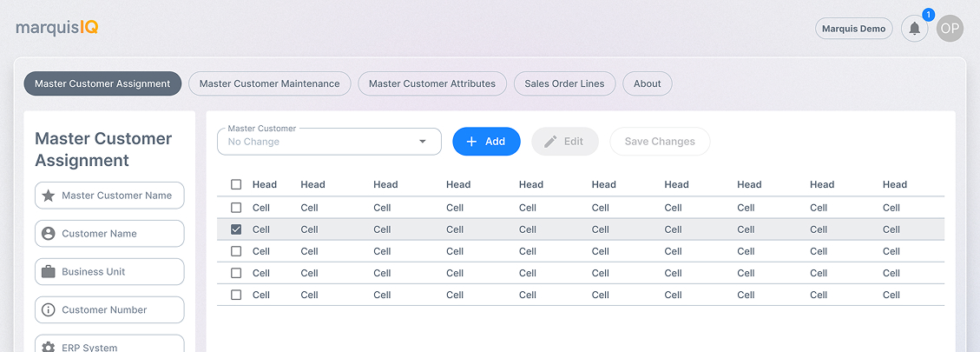Focus the Business Unit filter field
The image size is (980, 352).
tap(109, 272)
